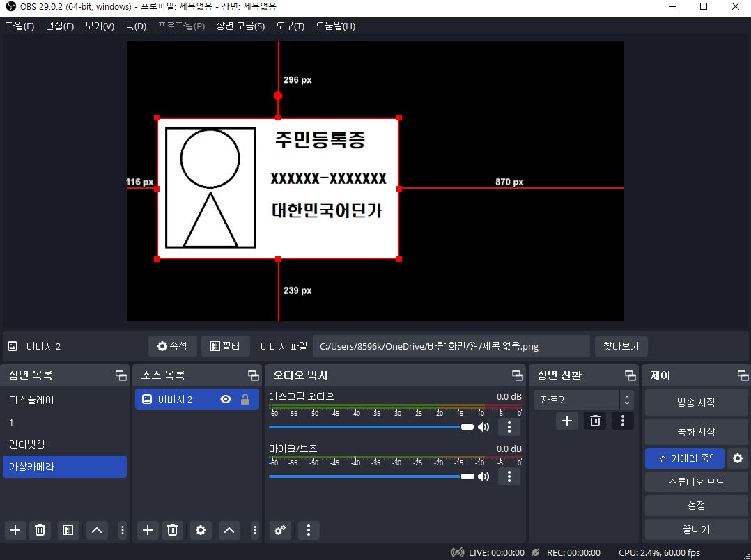Remove selected scene with trash icon
This screenshot has width=751, height=560.
point(40,530)
